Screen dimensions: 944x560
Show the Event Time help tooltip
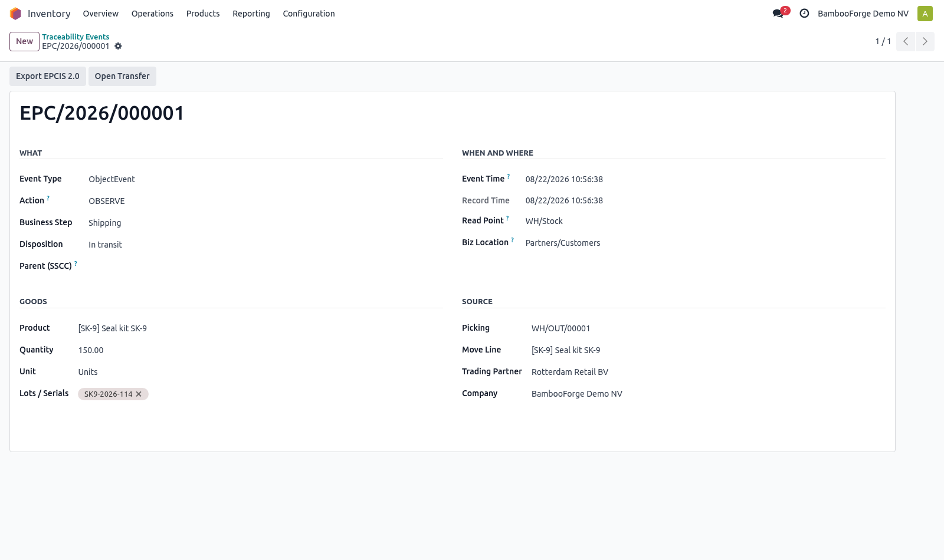tap(509, 176)
